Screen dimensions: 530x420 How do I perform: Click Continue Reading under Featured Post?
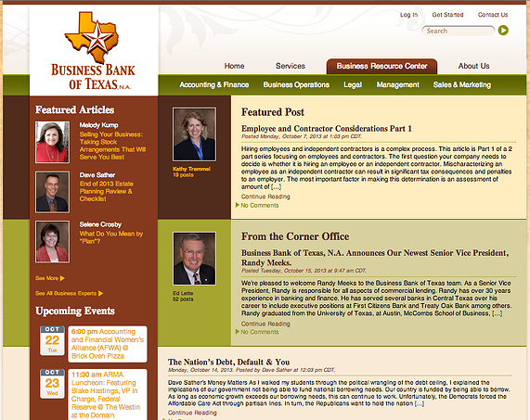(265, 197)
